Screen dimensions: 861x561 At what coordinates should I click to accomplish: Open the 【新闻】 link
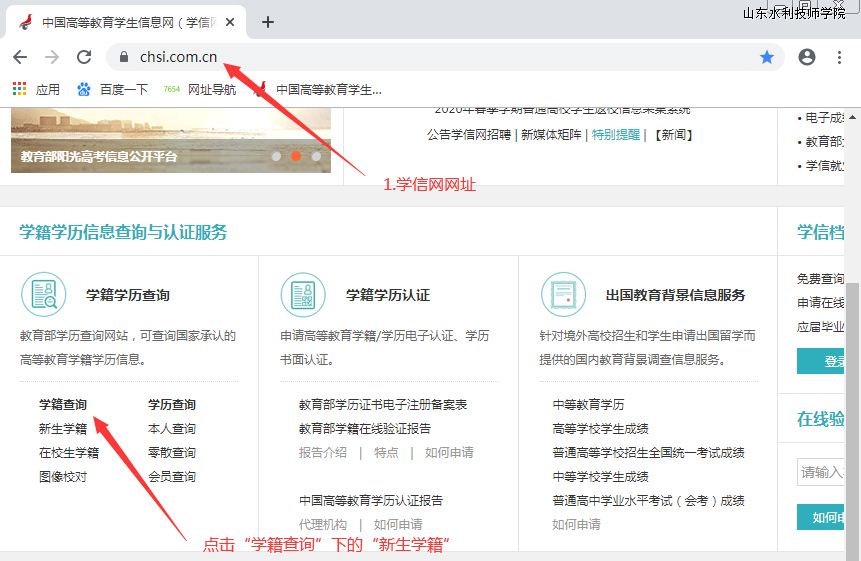pyautogui.click(x=674, y=135)
